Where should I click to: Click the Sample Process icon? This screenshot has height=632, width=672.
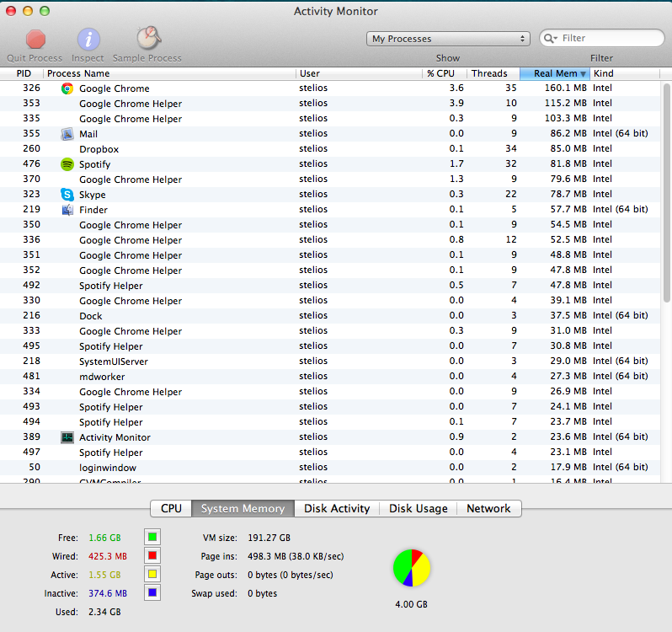point(148,39)
